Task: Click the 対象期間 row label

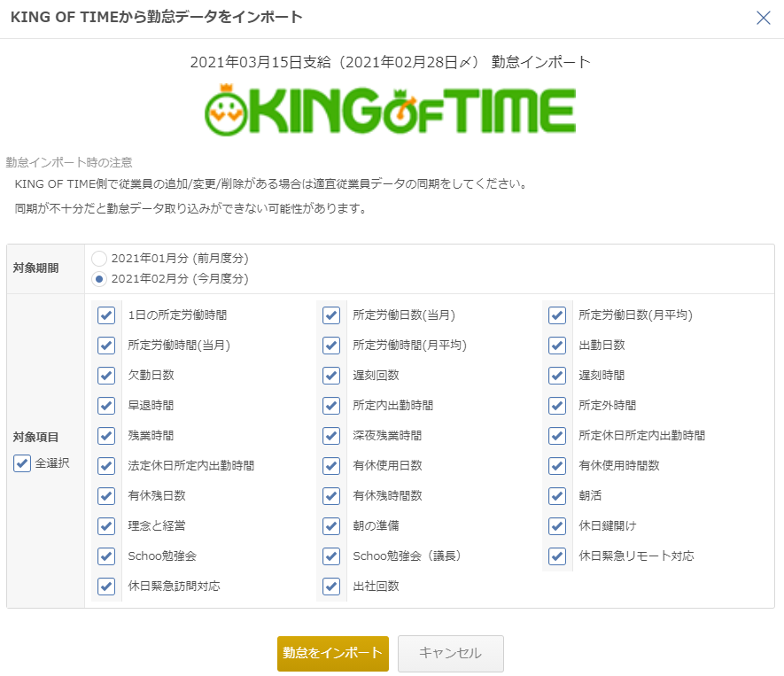Action: (x=35, y=268)
